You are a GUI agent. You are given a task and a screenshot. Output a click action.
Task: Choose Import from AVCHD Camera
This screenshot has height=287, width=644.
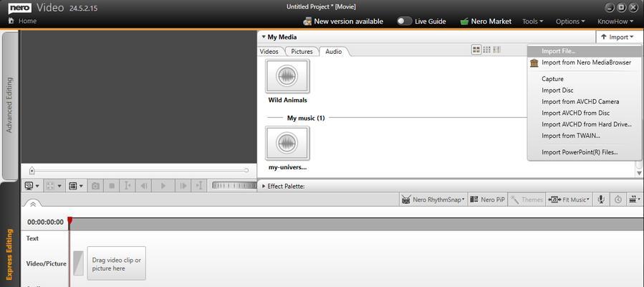[x=584, y=102]
